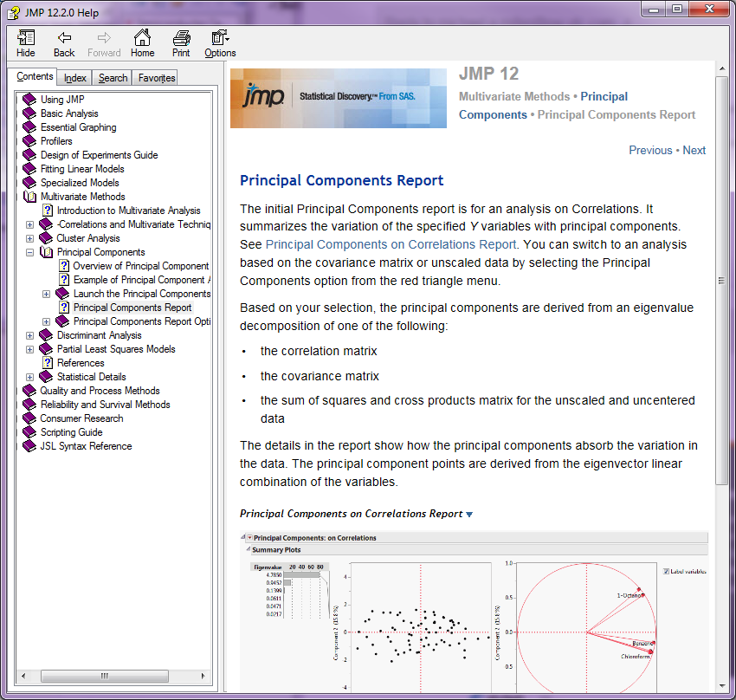Open the Options toolbar menu
Image resolution: width=736 pixels, height=700 pixels.
220,43
